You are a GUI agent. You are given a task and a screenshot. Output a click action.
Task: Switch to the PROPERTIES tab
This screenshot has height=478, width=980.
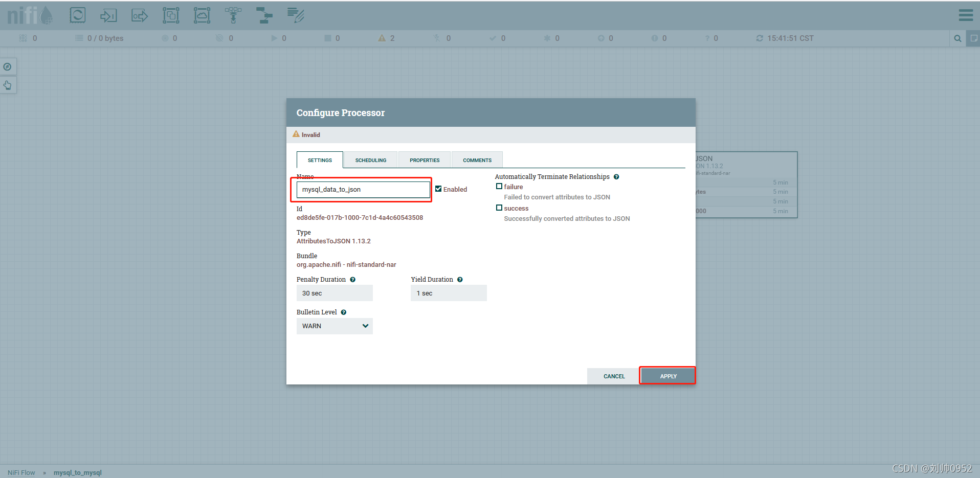[425, 160]
